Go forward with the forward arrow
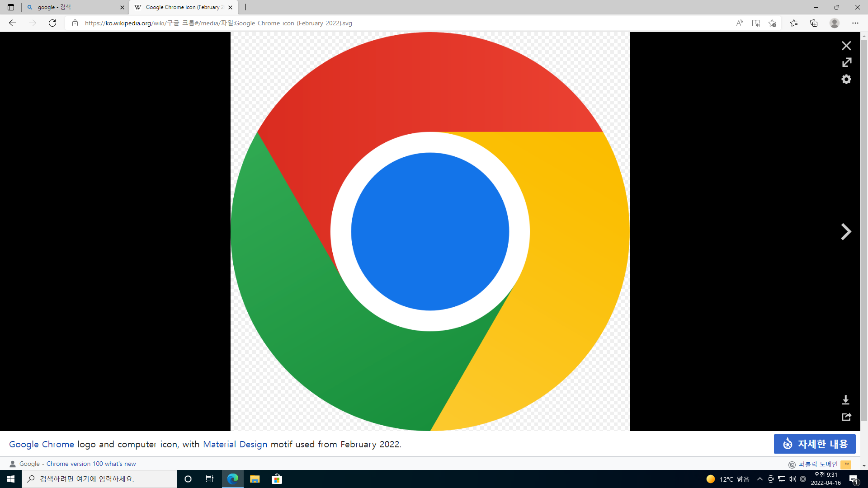The width and height of the screenshot is (868, 488). (33, 23)
